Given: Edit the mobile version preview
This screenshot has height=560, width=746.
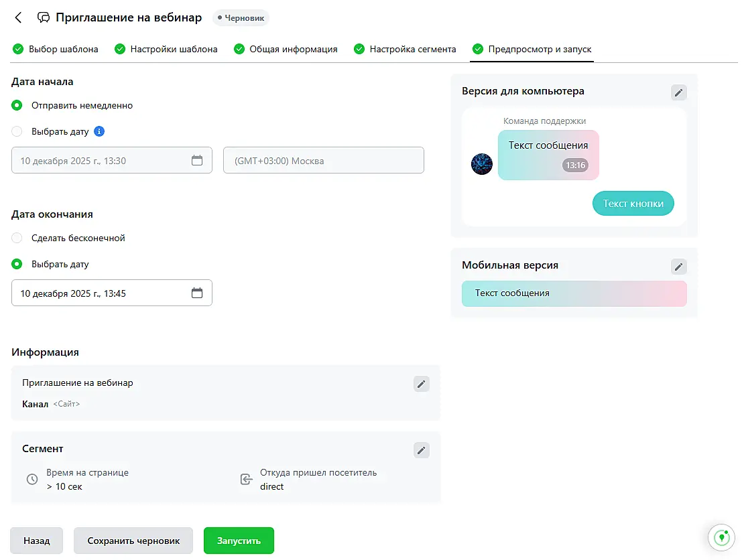Looking at the screenshot, I should tap(679, 267).
